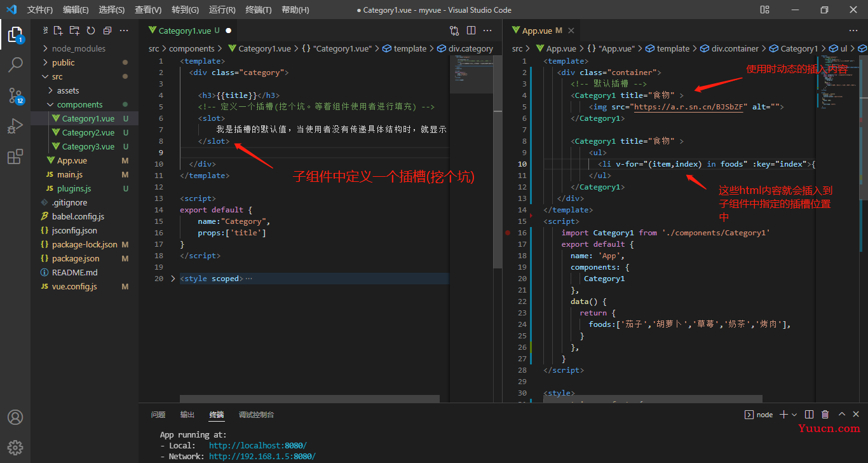This screenshot has width=868, height=463.
Task: Click div.category breadcrumb in left editor
Action: (465, 48)
